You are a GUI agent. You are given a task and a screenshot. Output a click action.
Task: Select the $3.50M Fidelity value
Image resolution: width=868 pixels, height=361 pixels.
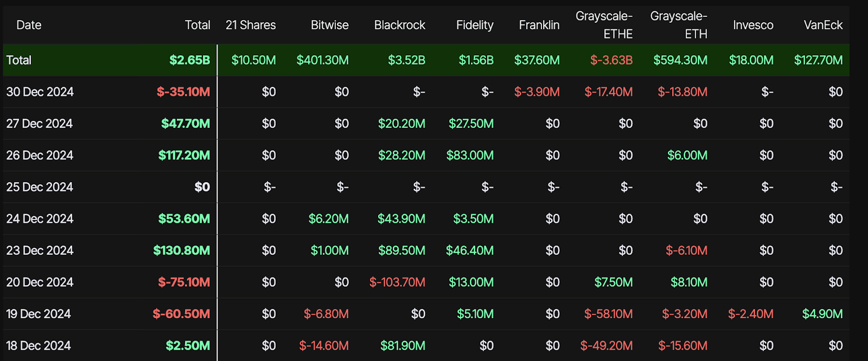pyautogui.click(x=474, y=218)
